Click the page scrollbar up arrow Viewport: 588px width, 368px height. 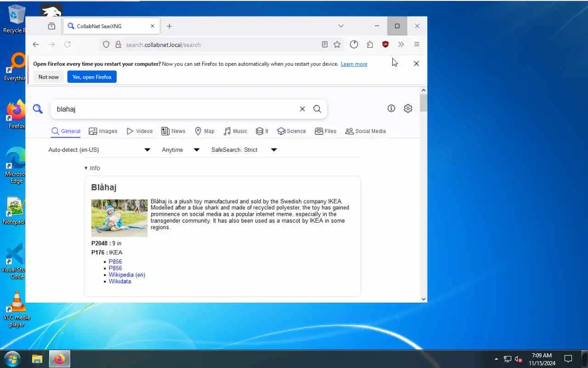424,90
